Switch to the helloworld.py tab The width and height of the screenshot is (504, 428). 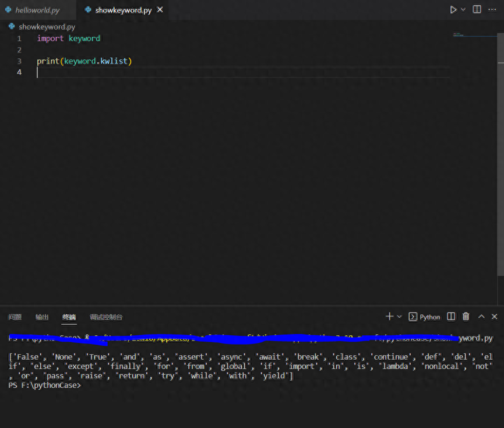(x=37, y=10)
